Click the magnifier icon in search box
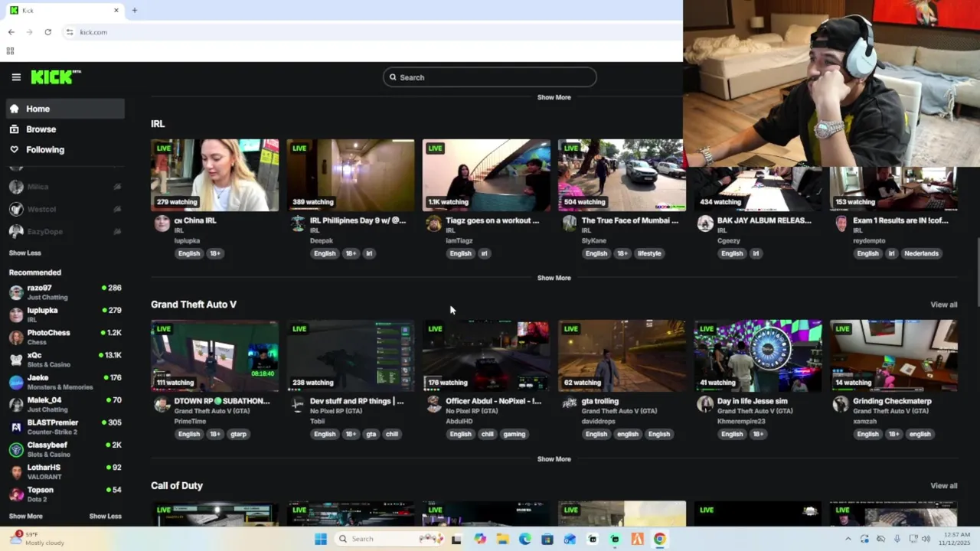Viewport: 980px width, 551px height. tap(393, 77)
